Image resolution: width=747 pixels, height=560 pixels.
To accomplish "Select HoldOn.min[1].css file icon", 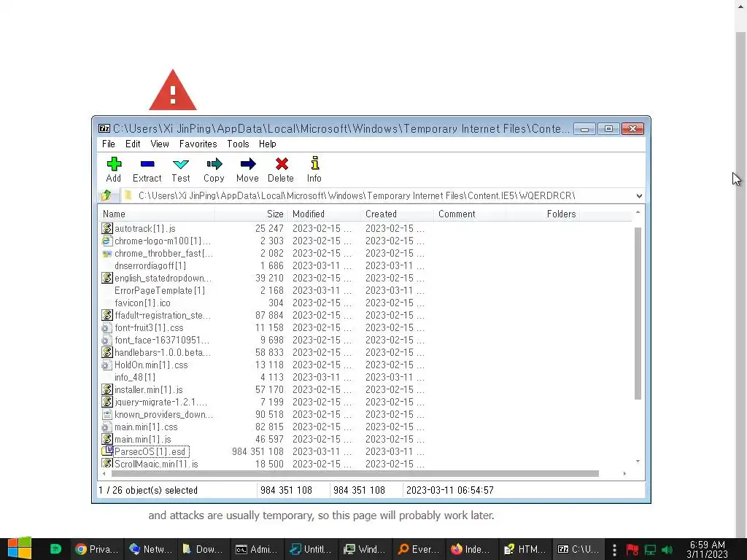I will click(x=107, y=365).
